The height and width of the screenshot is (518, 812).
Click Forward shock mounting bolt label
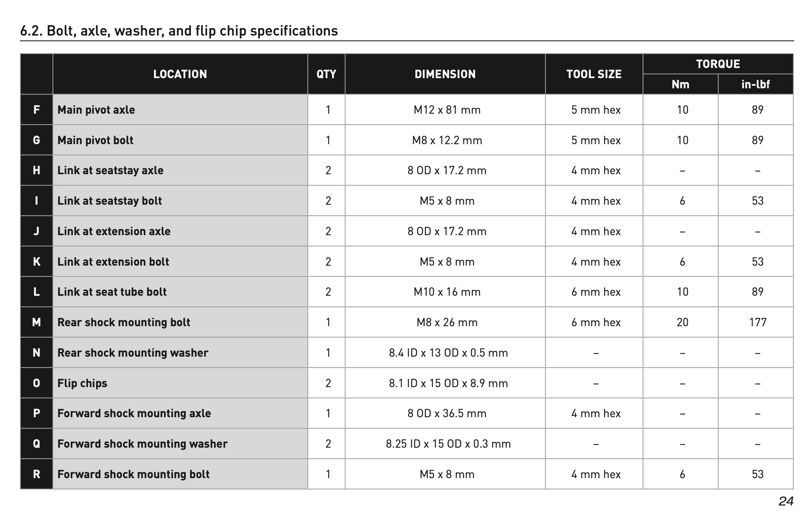click(x=134, y=474)
